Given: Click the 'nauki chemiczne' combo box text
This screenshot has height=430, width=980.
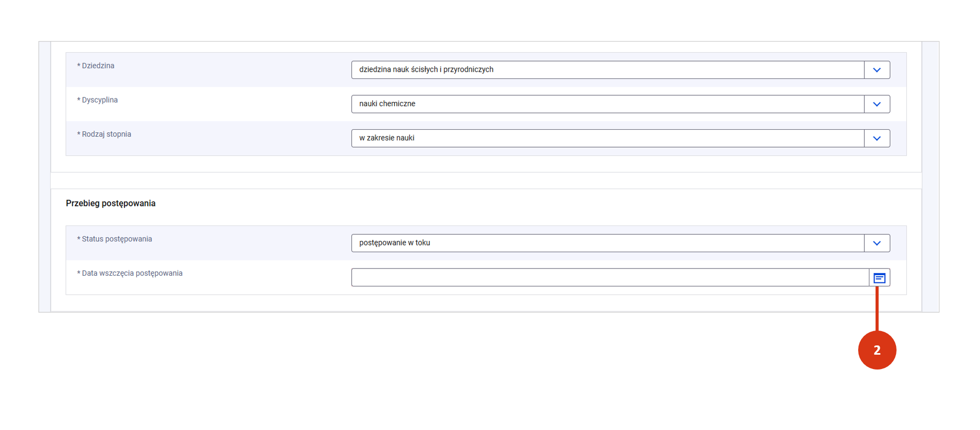Looking at the screenshot, I should 387,104.
